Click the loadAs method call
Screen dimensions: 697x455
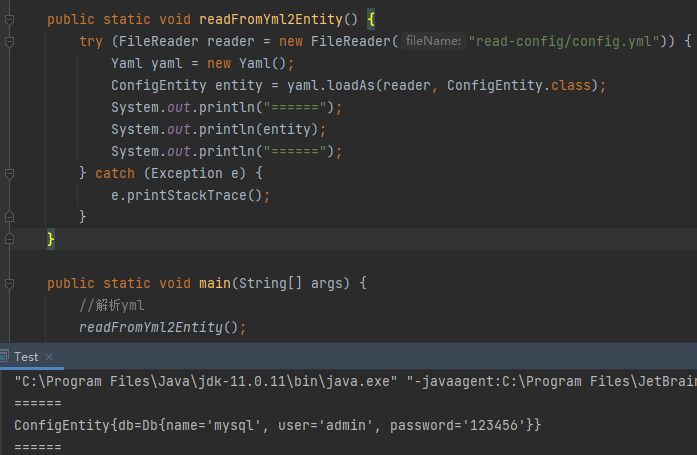351,85
